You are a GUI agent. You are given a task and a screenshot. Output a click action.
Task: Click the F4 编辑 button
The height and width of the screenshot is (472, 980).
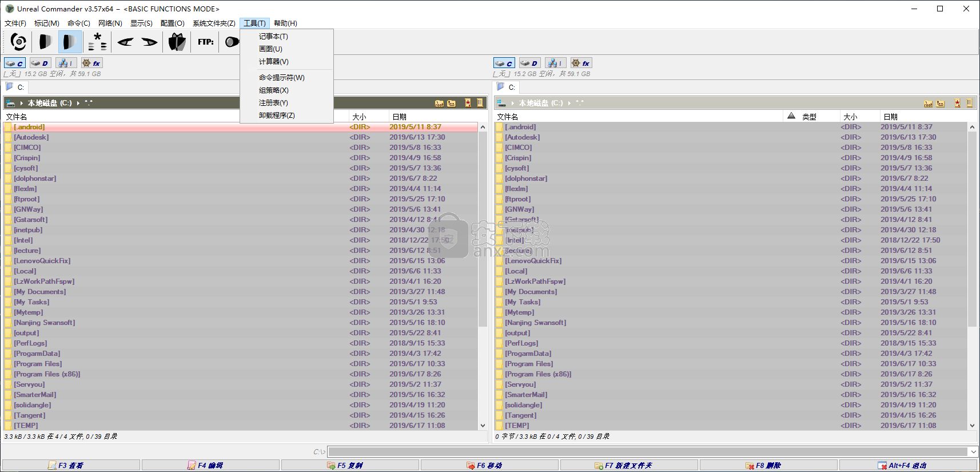point(210,465)
